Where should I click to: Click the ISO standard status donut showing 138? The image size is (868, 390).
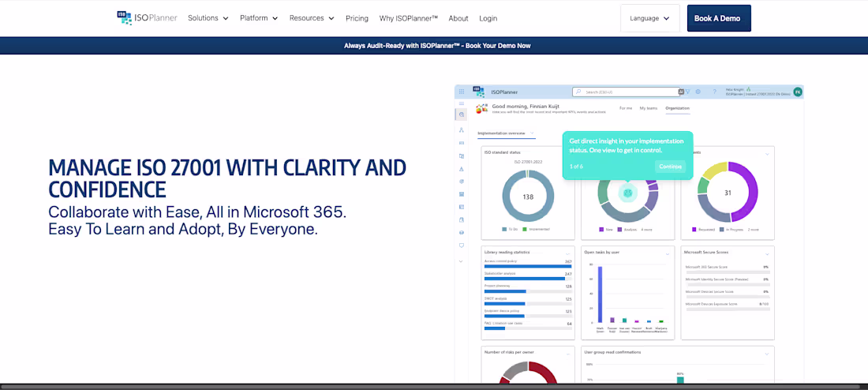point(528,196)
